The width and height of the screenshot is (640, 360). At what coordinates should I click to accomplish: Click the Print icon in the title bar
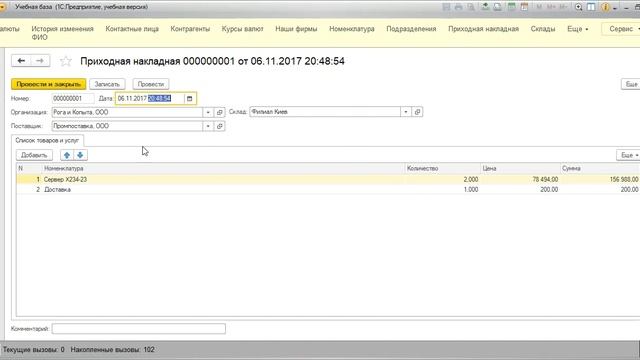(459, 7)
